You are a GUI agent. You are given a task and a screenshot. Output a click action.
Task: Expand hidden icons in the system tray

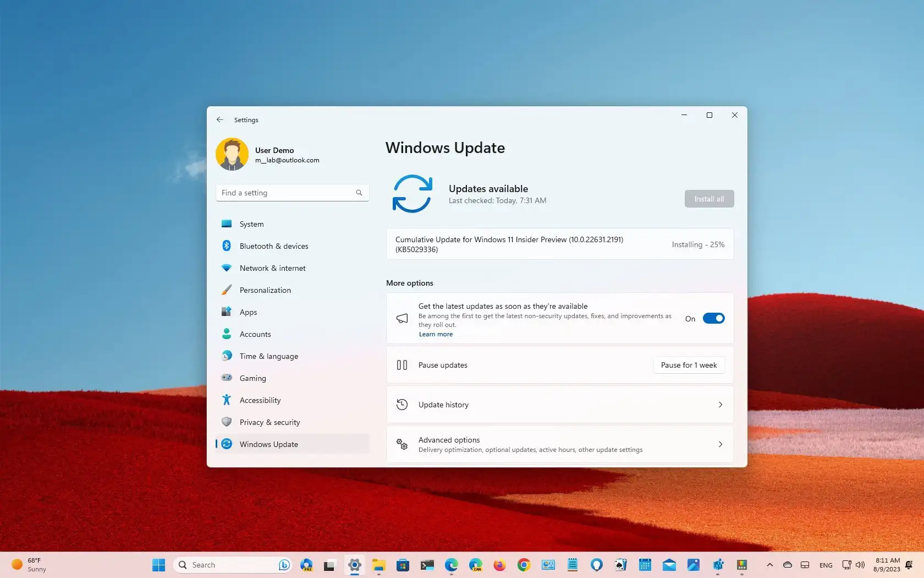tap(769, 565)
